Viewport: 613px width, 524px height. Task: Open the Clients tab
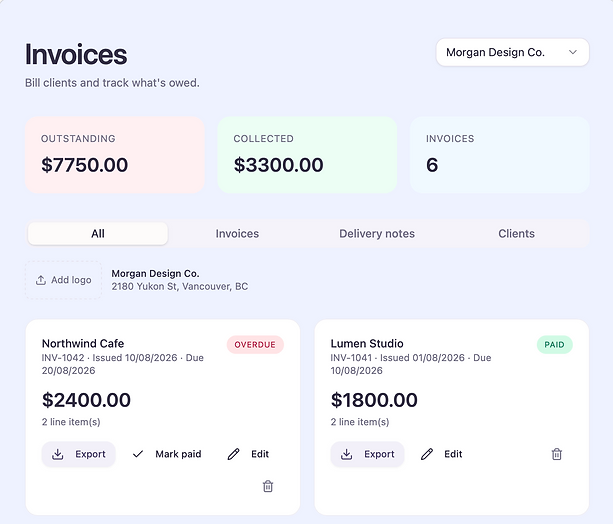pos(516,233)
